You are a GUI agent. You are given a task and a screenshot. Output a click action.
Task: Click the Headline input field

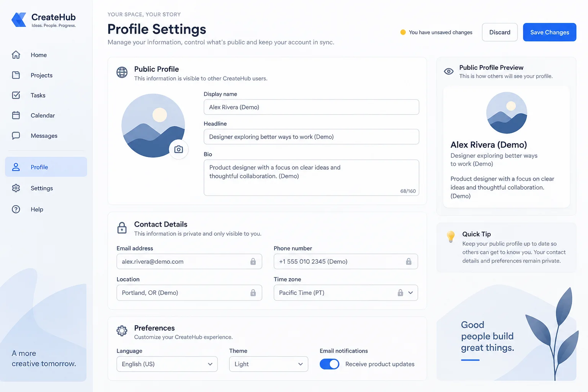tap(311, 137)
